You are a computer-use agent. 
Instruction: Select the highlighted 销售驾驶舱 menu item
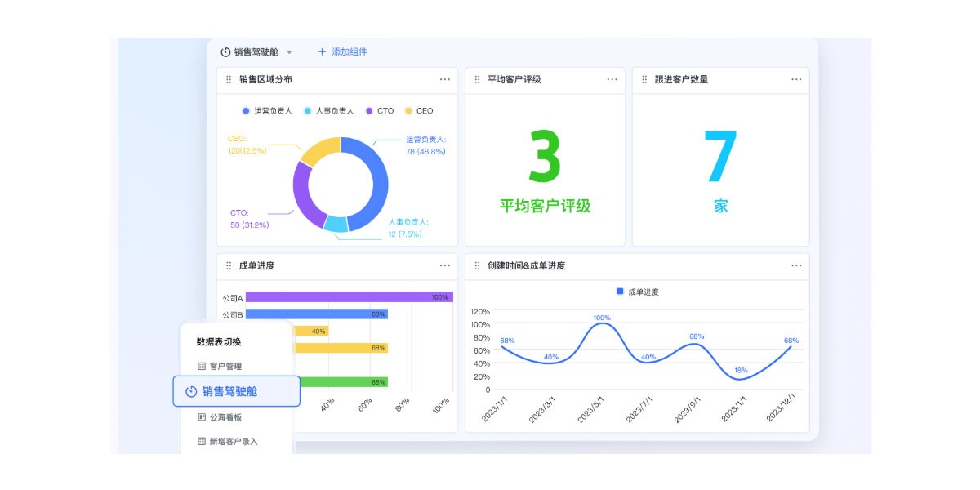pos(237,391)
